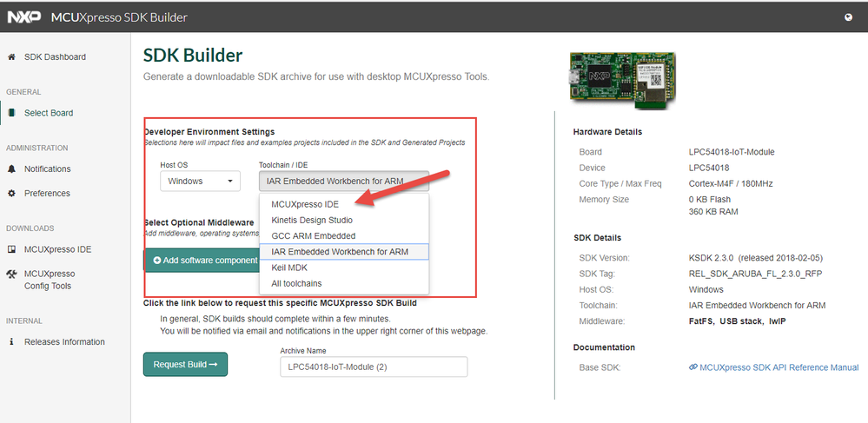Click the SDK Dashboard home icon
868x423 pixels.
[x=11, y=56]
